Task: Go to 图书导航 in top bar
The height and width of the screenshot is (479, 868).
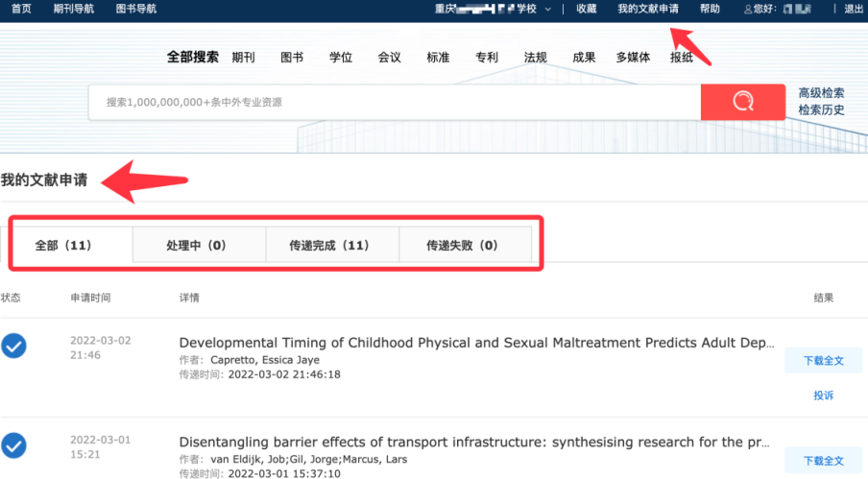Action: click(x=135, y=9)
